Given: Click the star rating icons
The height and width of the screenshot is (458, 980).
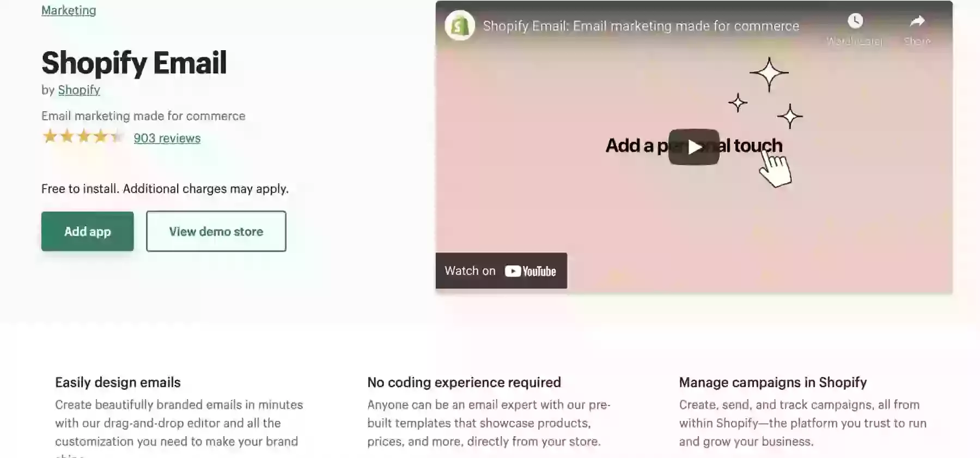Looking at the screenshot, I should point(83,136).
